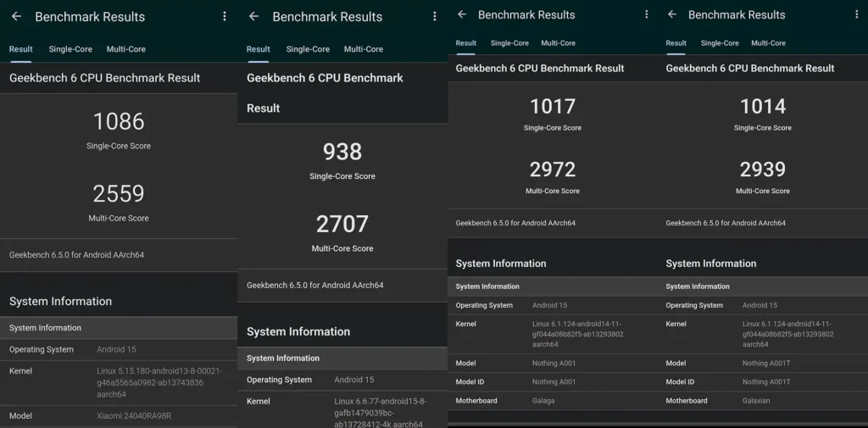The image size is (868, 428).
Task: Select Result tab in the 1014 score screenshot
Action: tap(676, 43)
